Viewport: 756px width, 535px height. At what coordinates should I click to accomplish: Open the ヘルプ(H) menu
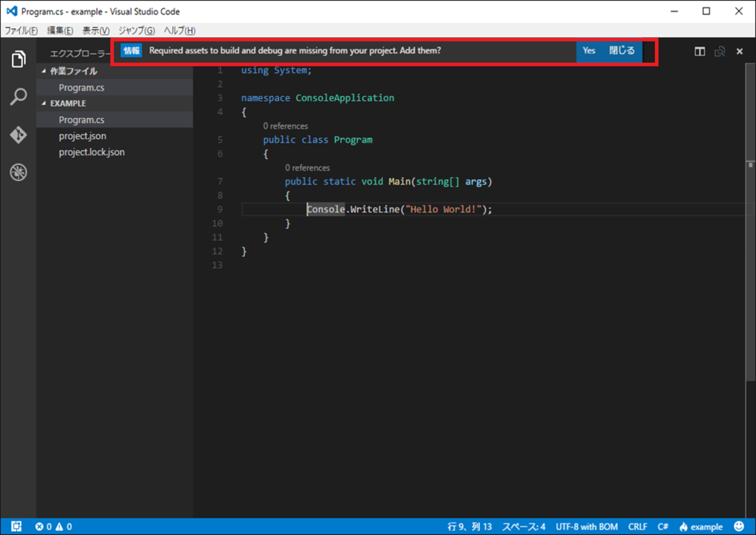tap(180, 30)
